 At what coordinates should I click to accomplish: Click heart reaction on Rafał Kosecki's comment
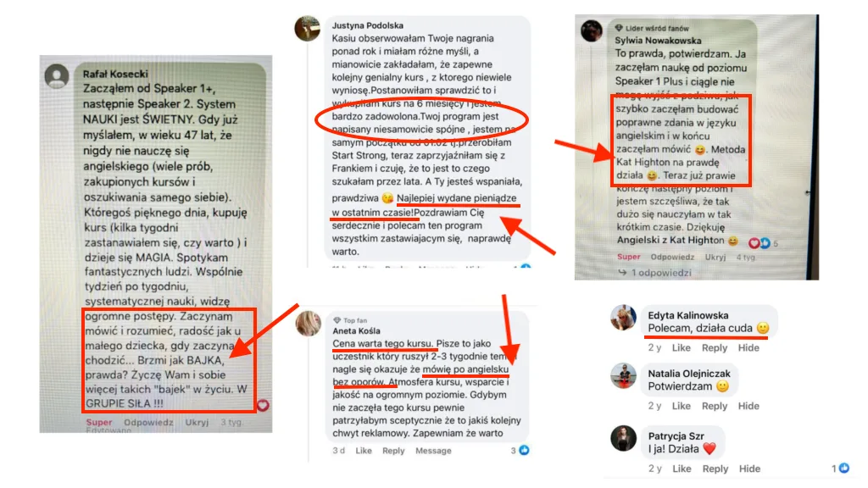[x=263, y=405]
